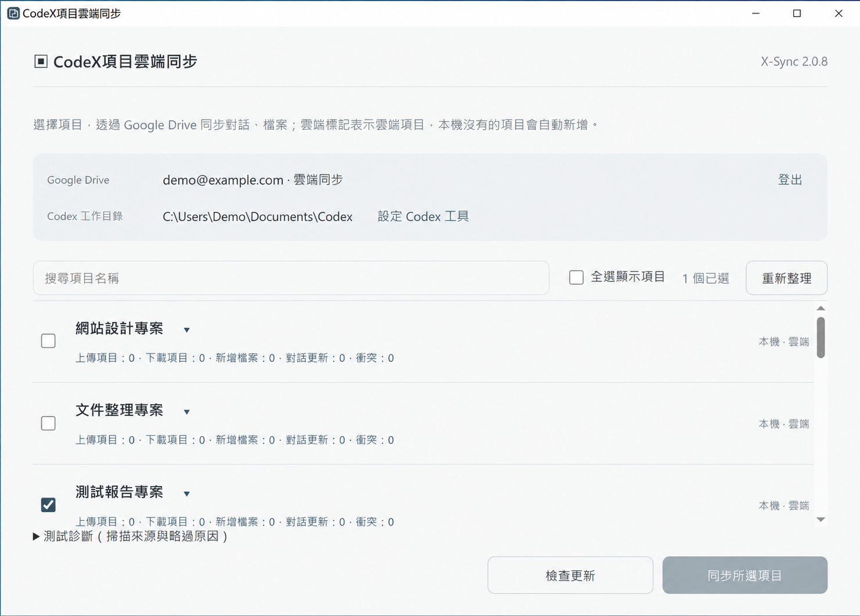Image resolution: width=860 pixels, height=616 pixels.
Task: Click the scrollbar up arrow
Action: pyautogui.click(x=821, y=309)
